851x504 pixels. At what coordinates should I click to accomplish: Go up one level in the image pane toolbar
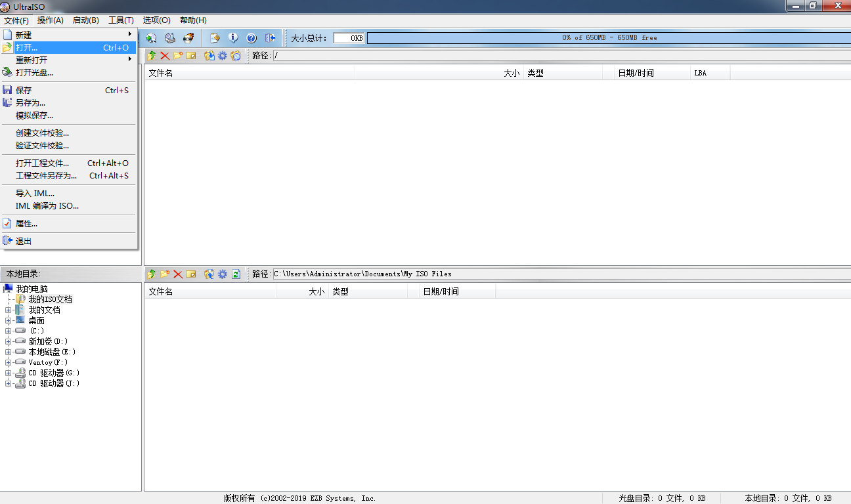tap(152, 56)
